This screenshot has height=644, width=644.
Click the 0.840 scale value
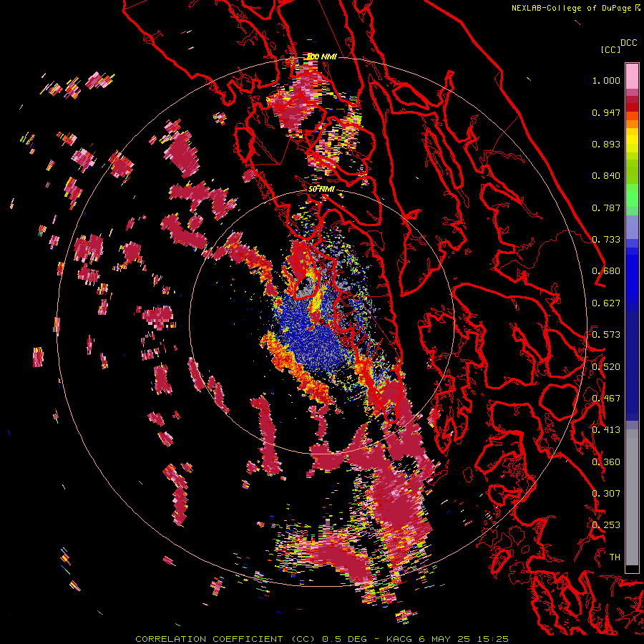point(606,176)
